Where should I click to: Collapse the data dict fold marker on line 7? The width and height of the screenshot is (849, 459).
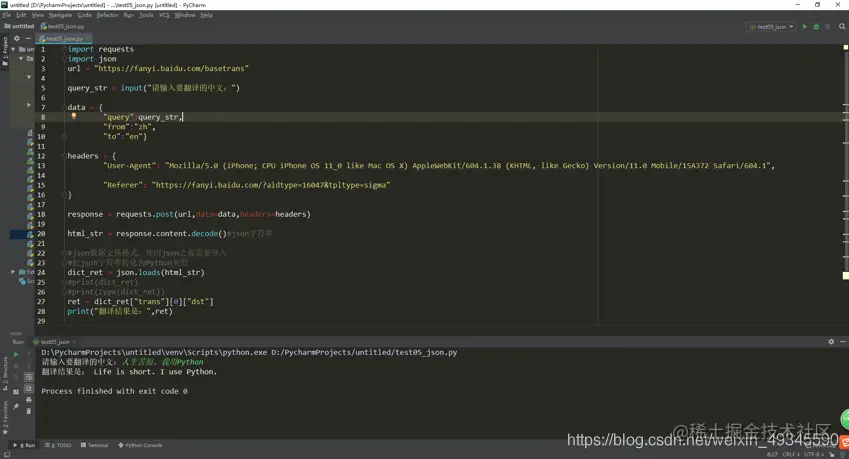[64, 107]
